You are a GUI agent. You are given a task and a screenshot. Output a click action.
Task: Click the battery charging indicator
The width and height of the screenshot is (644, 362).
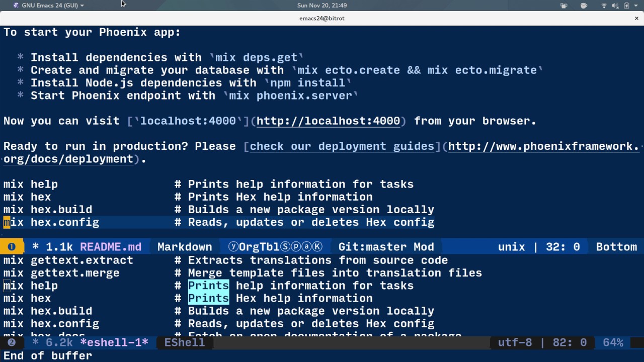(x=626, y=6)
